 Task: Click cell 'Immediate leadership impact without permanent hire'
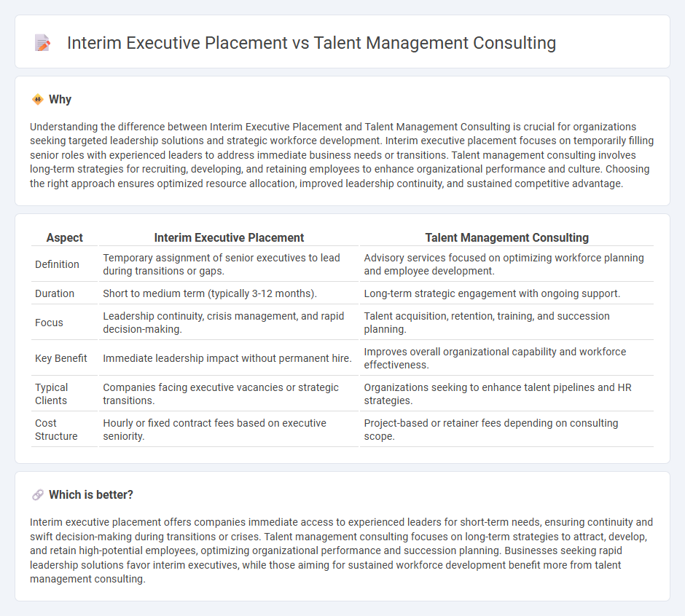(229, 358)
